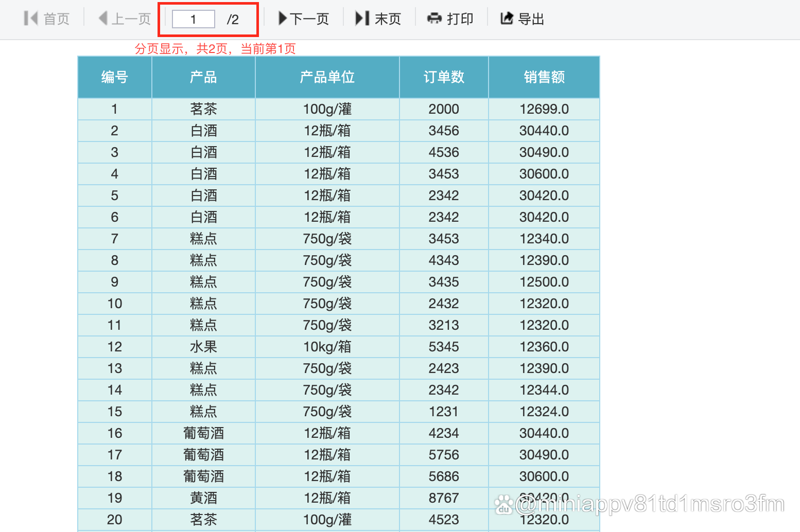This screenshot has width=800, height=532.
Task: Go back with 上一页 button
Action: 125,19
